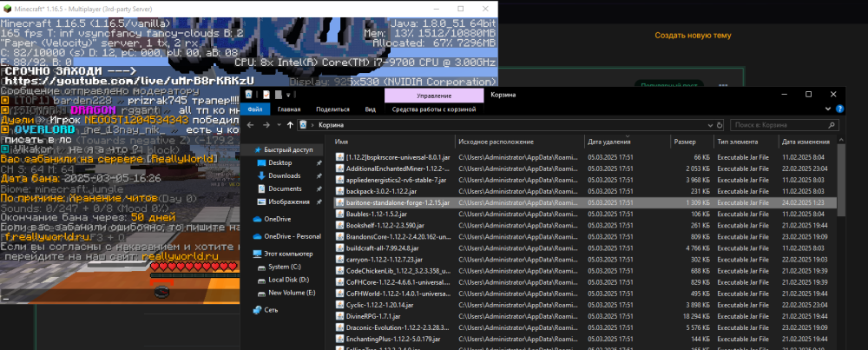Click the recycle bin icon in title bar
The height and width of the screenshot is (350, 868).
250,95
